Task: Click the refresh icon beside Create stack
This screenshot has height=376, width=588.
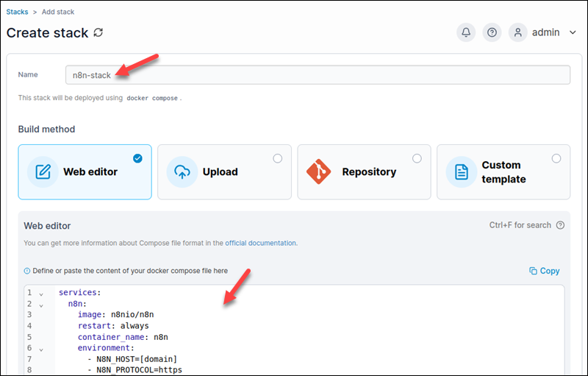Action: click(x=98, y=32)
